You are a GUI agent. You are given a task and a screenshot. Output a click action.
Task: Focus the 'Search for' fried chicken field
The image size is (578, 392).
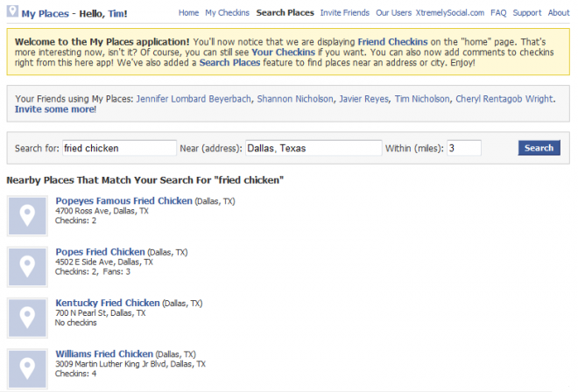[119, 148]
